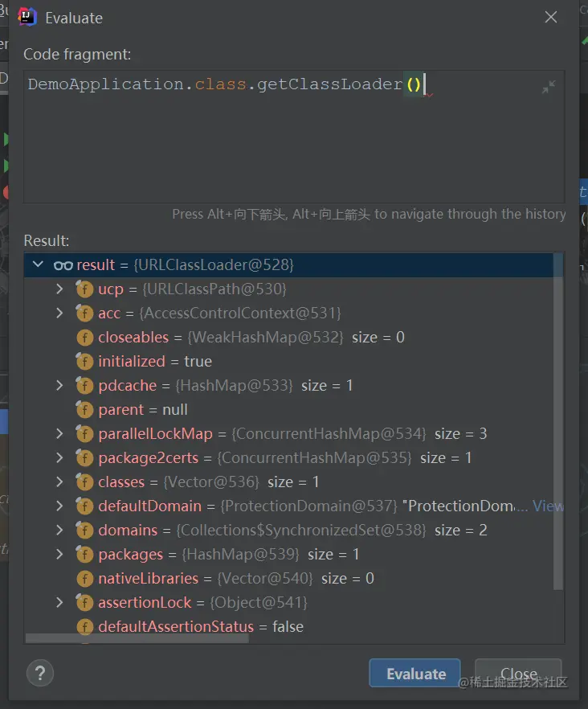Image resolution: width=588 pixels, height=709 pixels.
Task: Click the Evaluate button
Action: [x=415, y=674]
